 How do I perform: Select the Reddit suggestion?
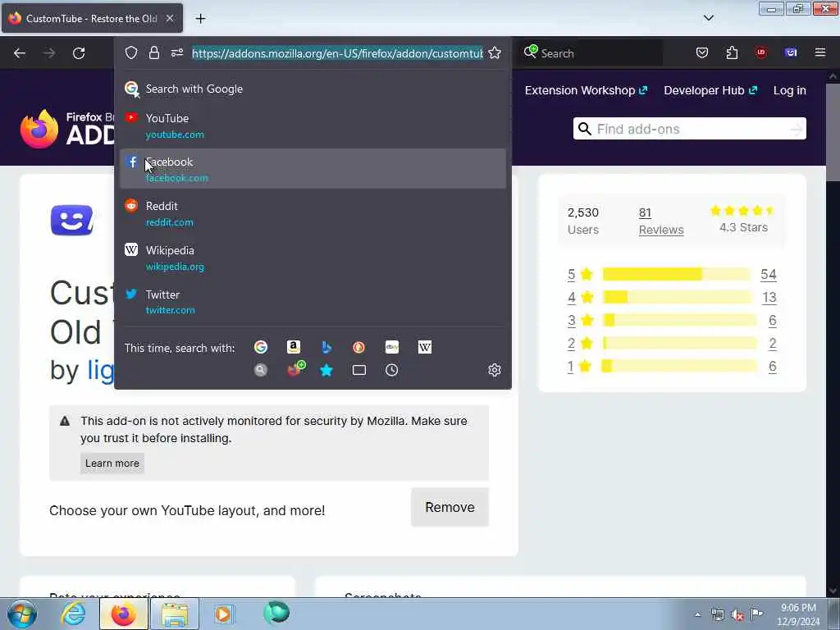pos(313,213)
